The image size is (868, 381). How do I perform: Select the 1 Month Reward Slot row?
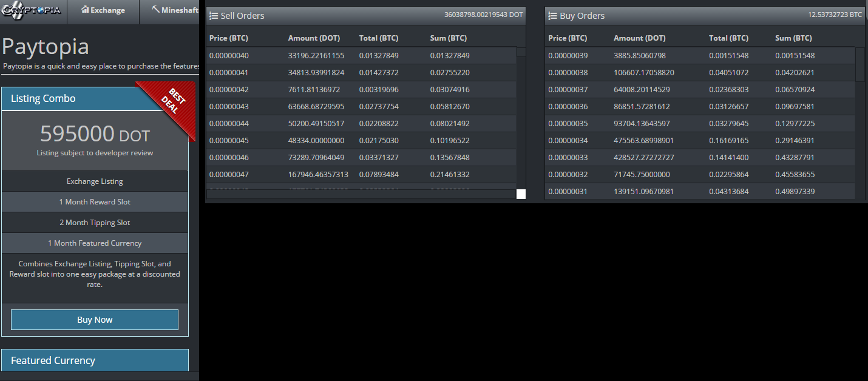click(x=95, y=202)
